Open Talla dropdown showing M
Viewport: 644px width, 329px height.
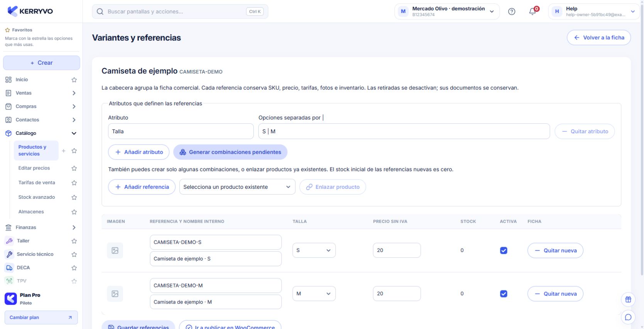coord(314,294)
